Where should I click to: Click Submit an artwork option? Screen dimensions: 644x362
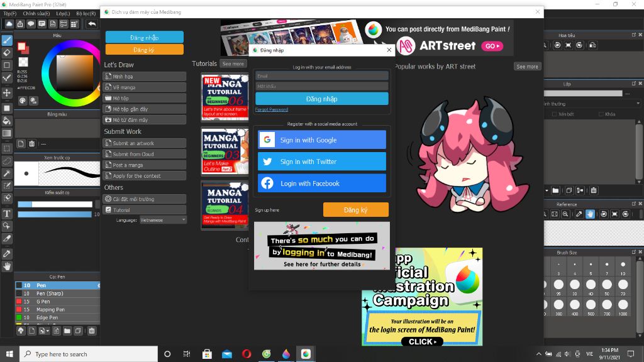(x=145, y=143)
